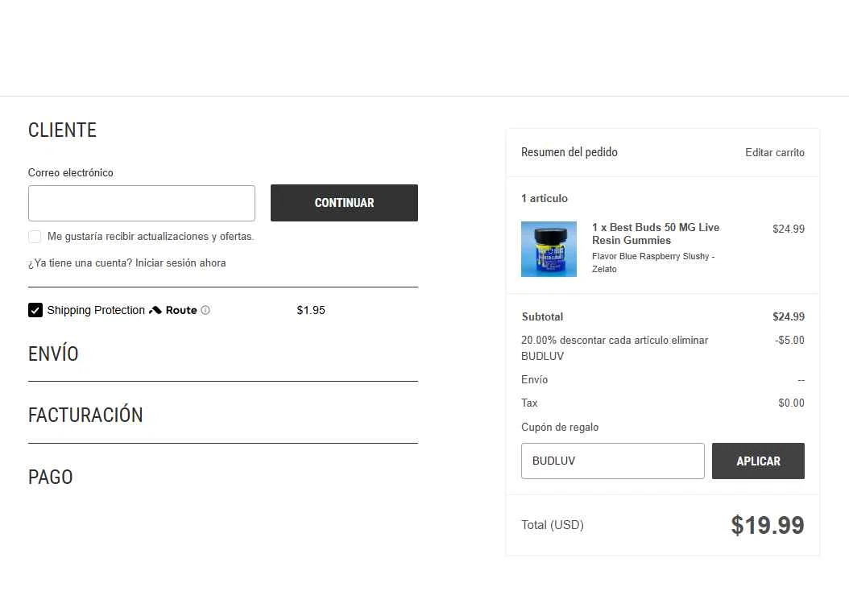Click the Best Buds 50 MG Live Resin Gummies title
Viewport: 849px width, 616px height.
pyautogui.click(x=655, y=234)
